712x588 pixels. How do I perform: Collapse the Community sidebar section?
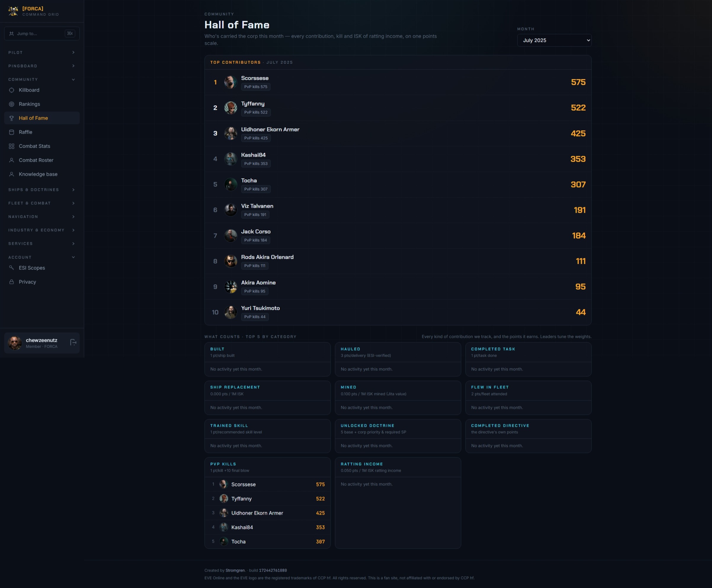42,79
